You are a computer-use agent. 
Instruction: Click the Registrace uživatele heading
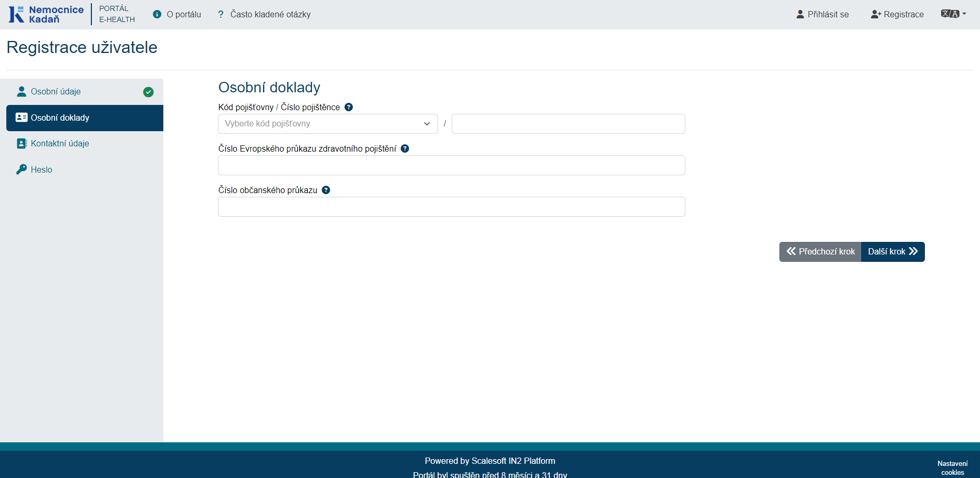82,47
